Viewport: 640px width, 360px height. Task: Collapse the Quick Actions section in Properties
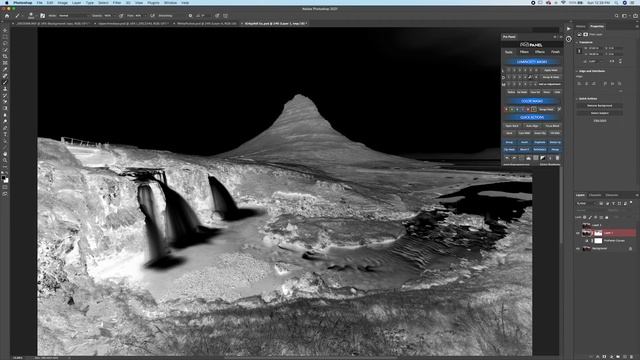tap(577, 99)
